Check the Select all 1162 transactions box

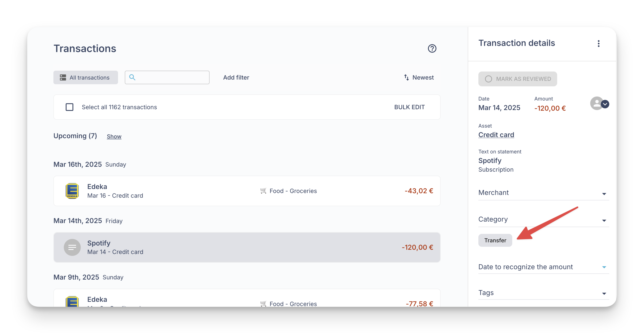click(x=69, y=107)
